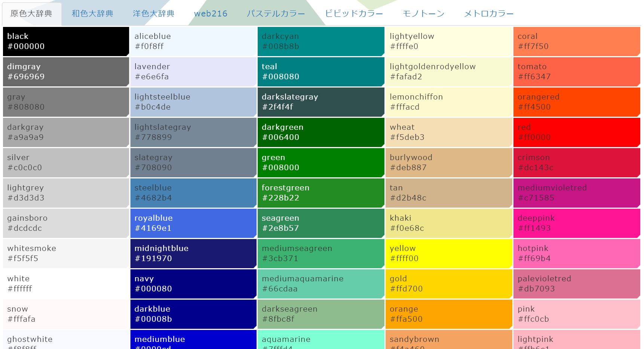The image size is (644, 349).
Task: Switch to the web216 tab
Action: point(211,13)
